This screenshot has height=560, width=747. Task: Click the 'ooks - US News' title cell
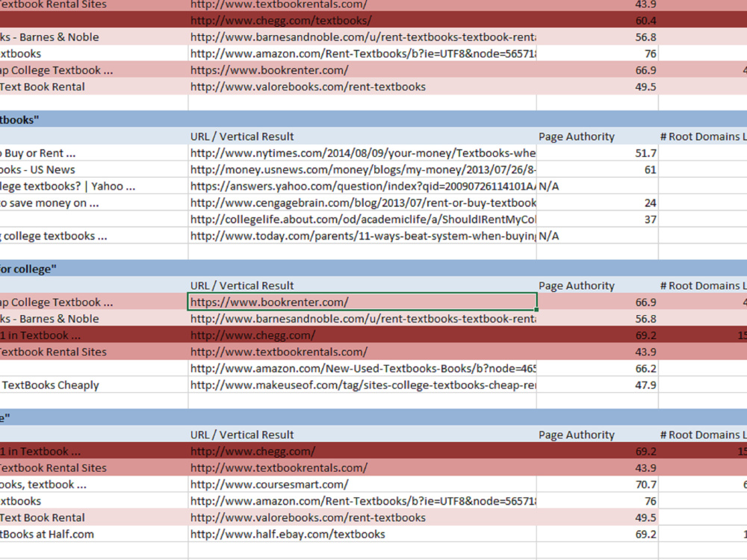pos(94,170)
